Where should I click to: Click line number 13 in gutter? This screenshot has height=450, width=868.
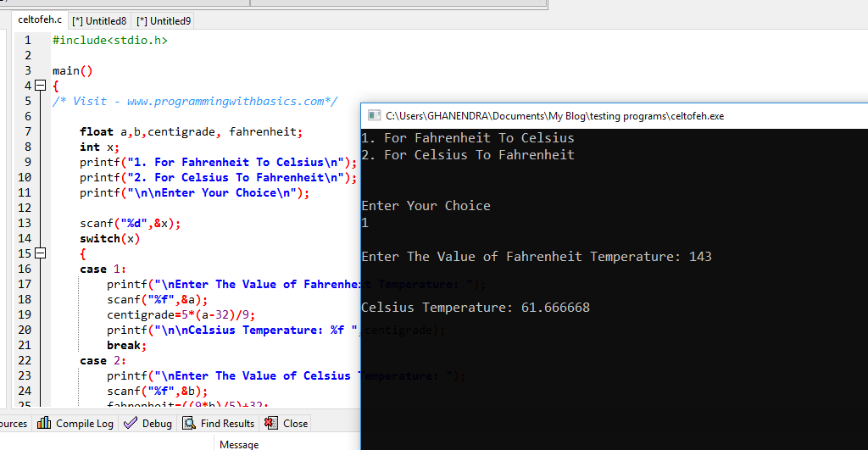tap(25, 223)
